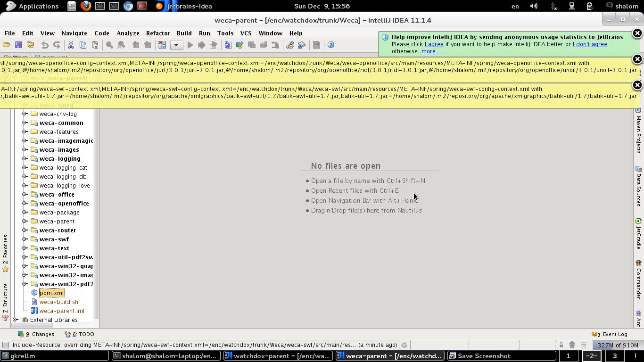Open the VCS menu
This screenshot has width=644, height=362.
pyautogui.click(x=246, y=33)
